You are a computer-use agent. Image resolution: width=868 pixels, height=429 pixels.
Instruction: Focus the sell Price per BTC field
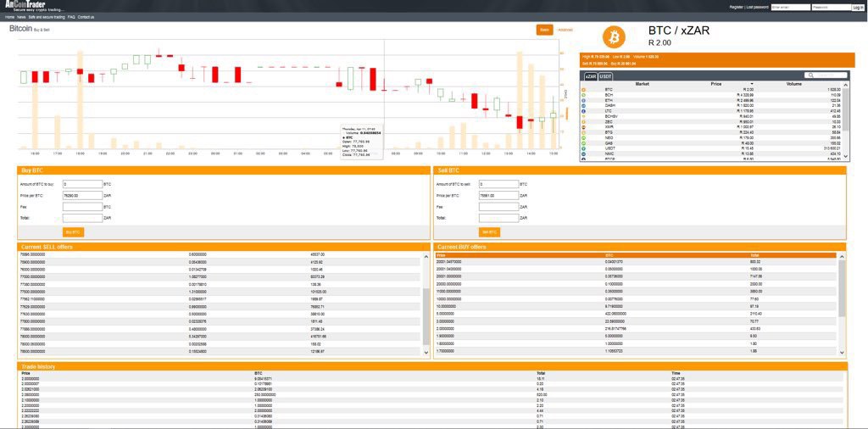[x=498, y=195]
